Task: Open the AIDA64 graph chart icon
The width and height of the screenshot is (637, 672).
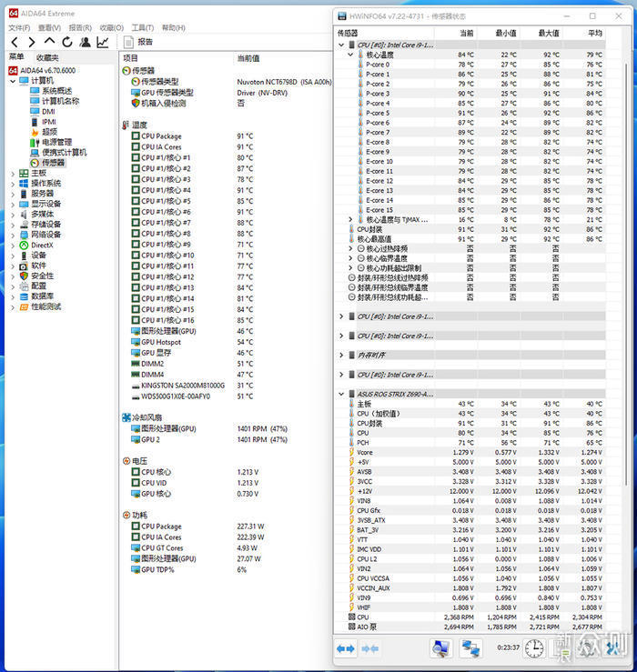Action: coord(103,42)
